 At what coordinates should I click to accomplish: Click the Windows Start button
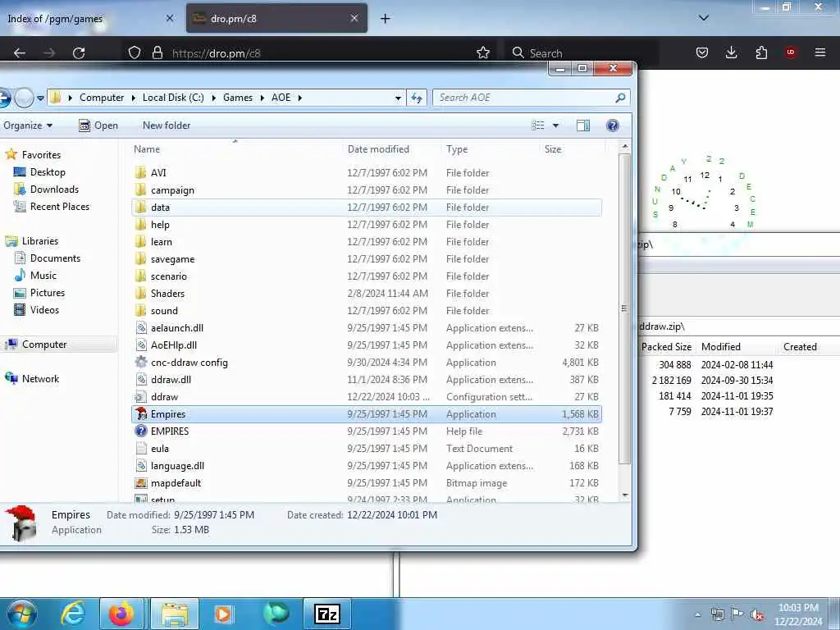click(x=22, y=614)
